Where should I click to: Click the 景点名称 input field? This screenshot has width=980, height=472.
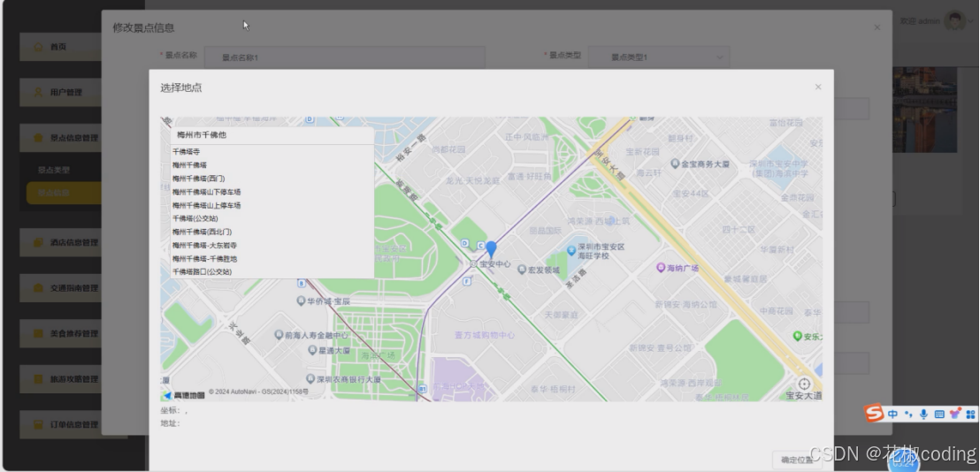[345, 57]
